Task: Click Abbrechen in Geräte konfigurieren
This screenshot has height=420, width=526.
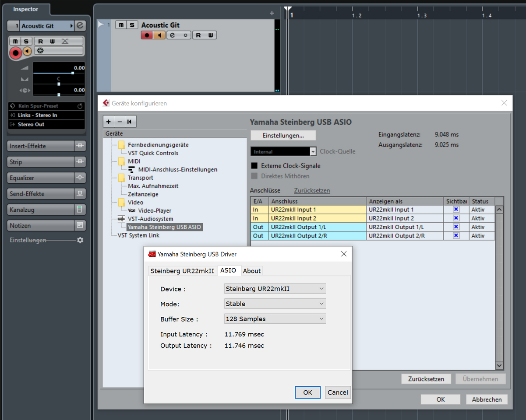Action: click(x=487, y=399)
